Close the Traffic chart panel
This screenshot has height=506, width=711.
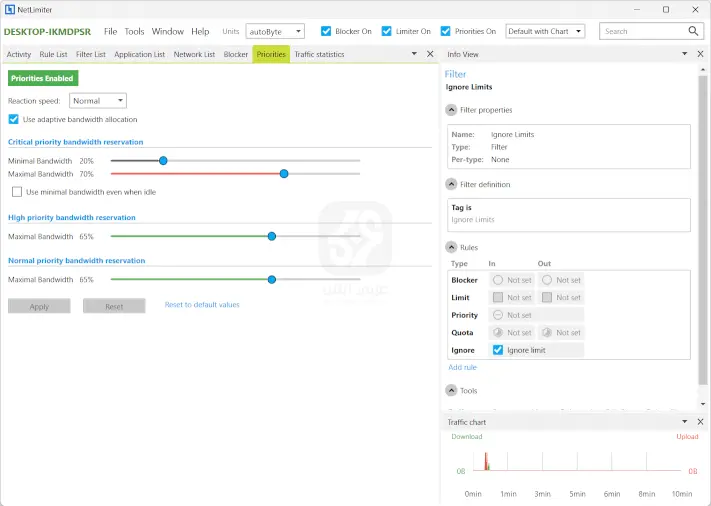click(700, 422)
